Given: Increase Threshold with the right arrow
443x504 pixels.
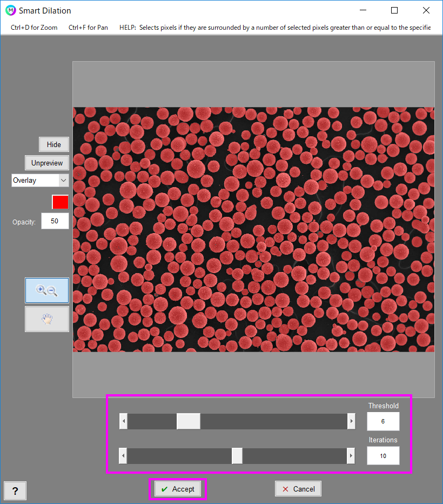Looking at the screenshot, I should coord(352,421).
